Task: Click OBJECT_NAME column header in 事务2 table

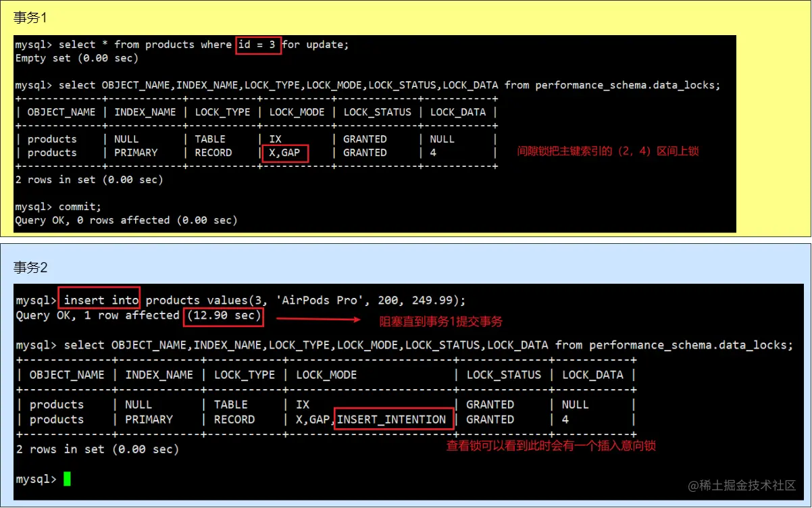Action: 67,375
